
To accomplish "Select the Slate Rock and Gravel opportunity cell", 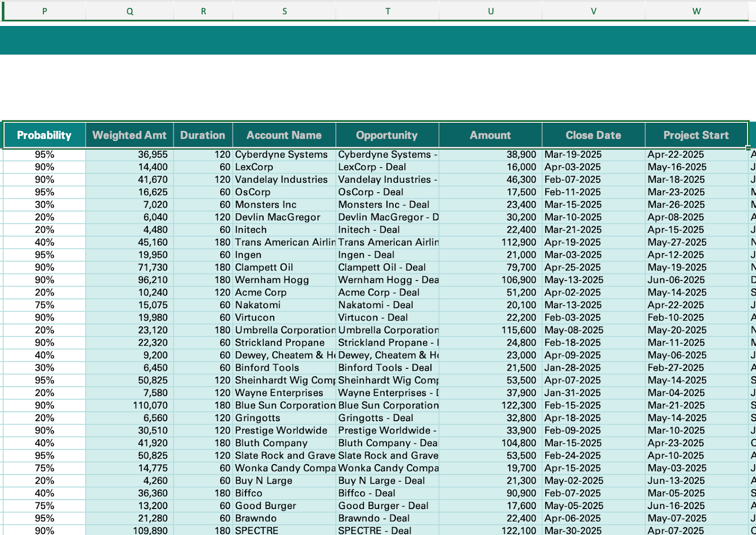I will point(387,456).
